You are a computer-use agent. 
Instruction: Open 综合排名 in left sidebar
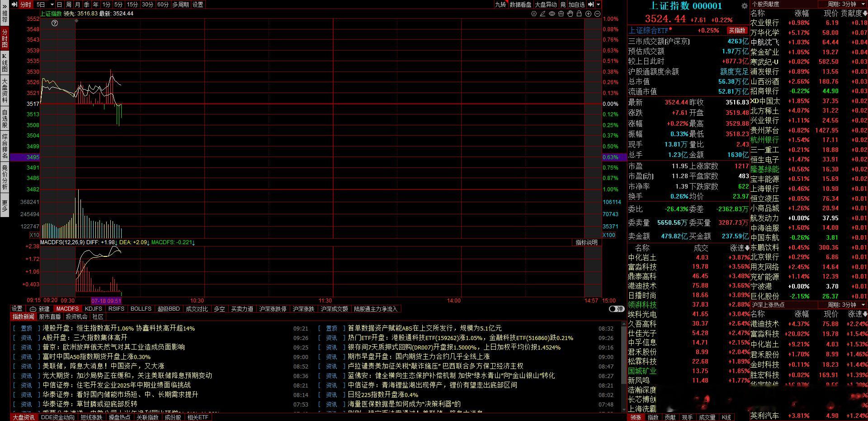click(x=5, y=146)
